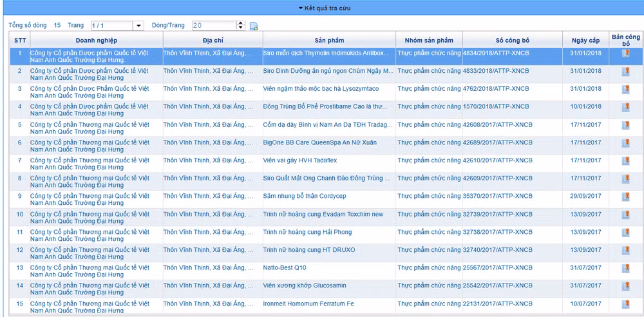Click company name cell in row 3
Screen dimensions: 644x317
coord(97,92)
